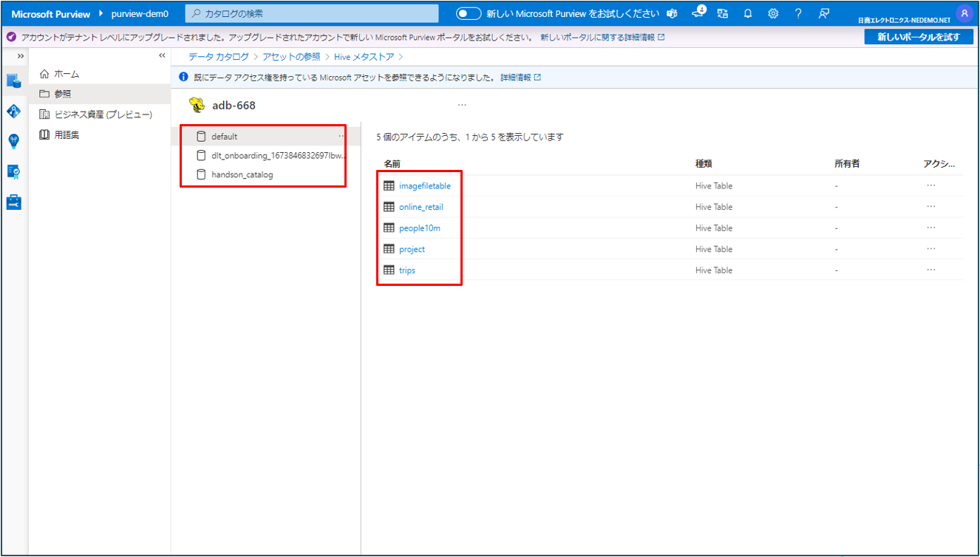Open the notifications bell icon

pyautogui.click(x=748, y=14)
